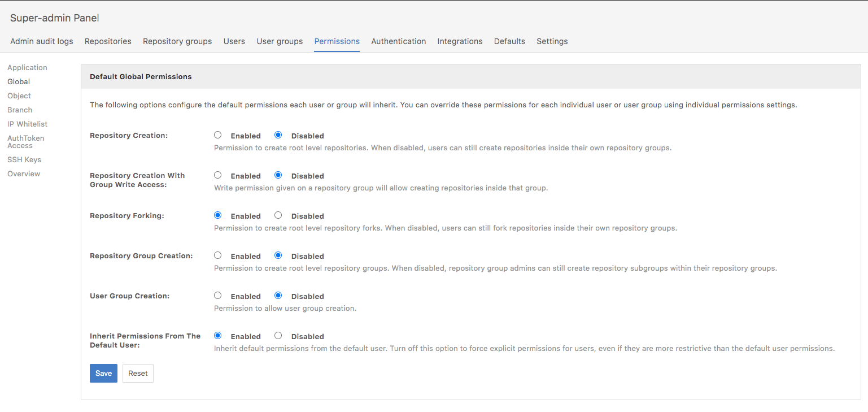The height and width of the screenshot is (412, 868).
Task: Go to the Settings tab
Action: point(552,41)
